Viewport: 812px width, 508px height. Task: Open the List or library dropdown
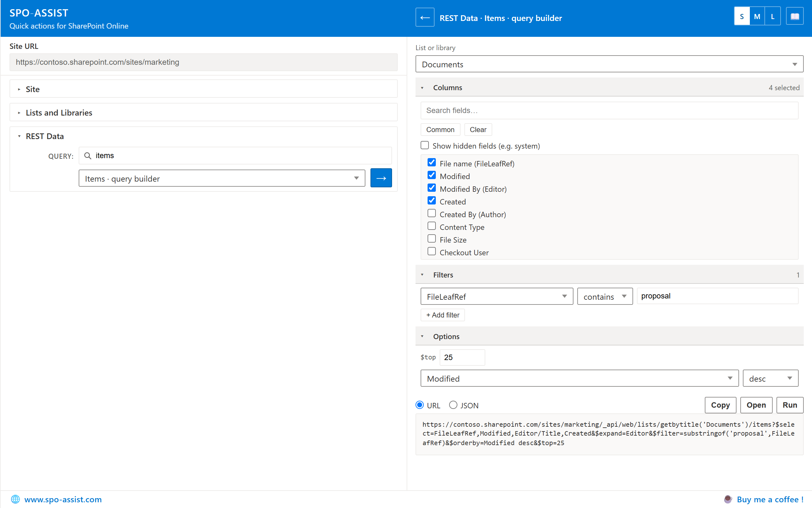(609, 64)
